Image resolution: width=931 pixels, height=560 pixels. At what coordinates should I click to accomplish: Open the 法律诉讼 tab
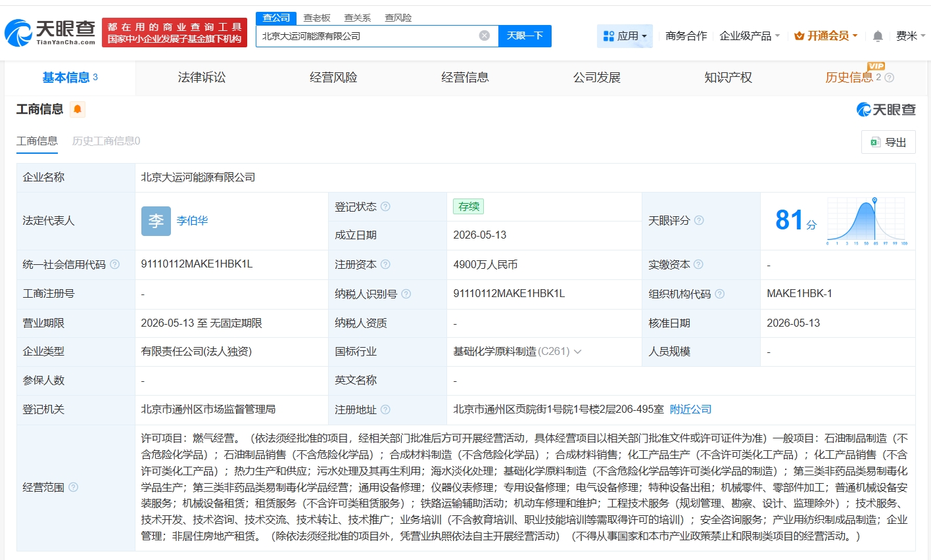[x=202, y=78]
